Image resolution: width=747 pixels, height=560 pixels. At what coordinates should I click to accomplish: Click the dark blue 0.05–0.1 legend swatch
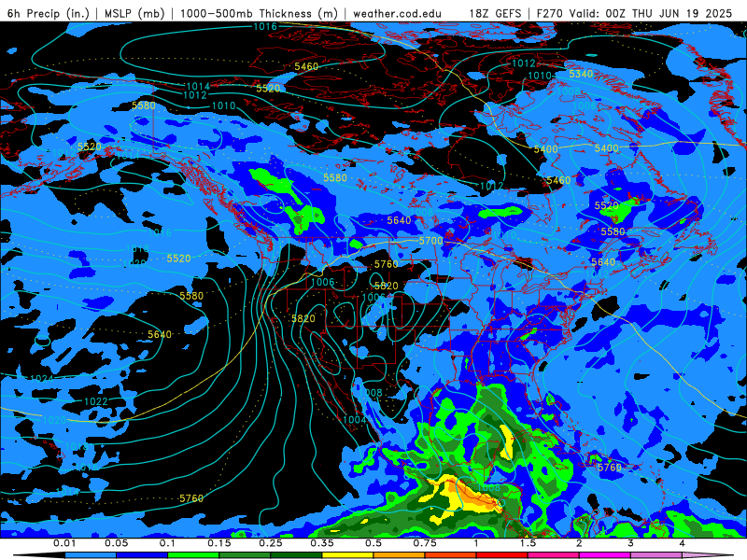click(x=142, y=556)
